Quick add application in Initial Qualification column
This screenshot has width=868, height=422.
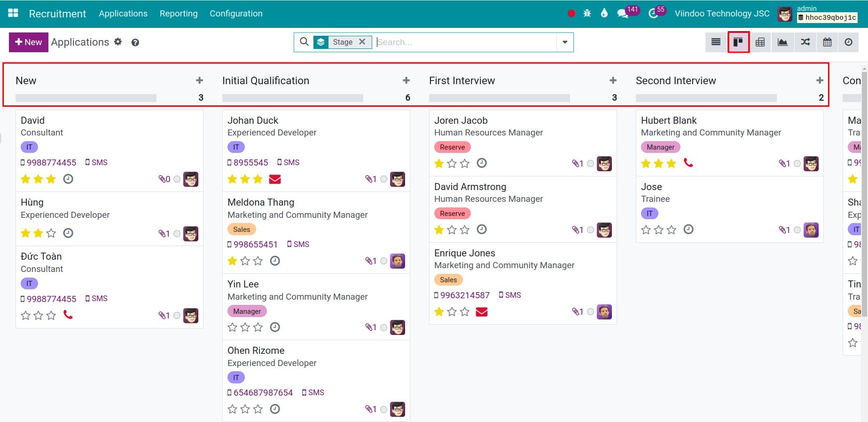coord(406,80)
